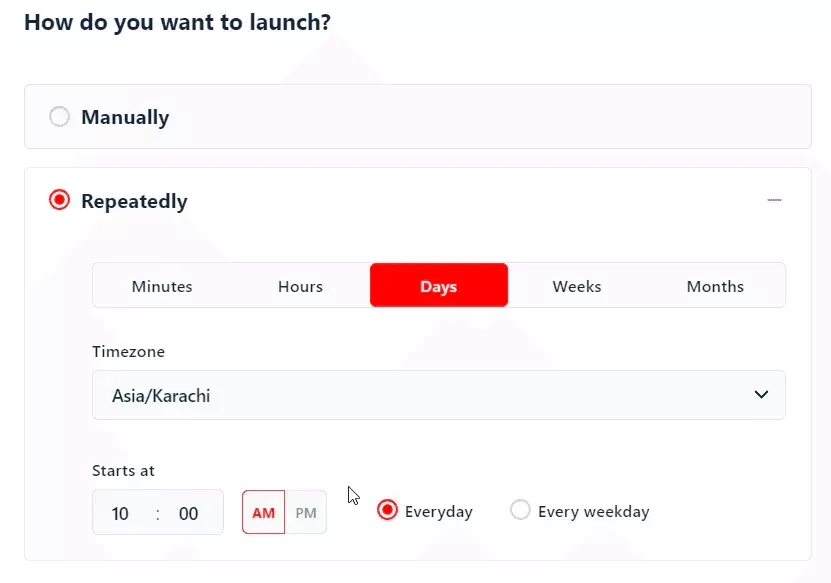This screenshot has width=831, height=583.
Task: Switch to the Months tab
Action: pos(715,286)
